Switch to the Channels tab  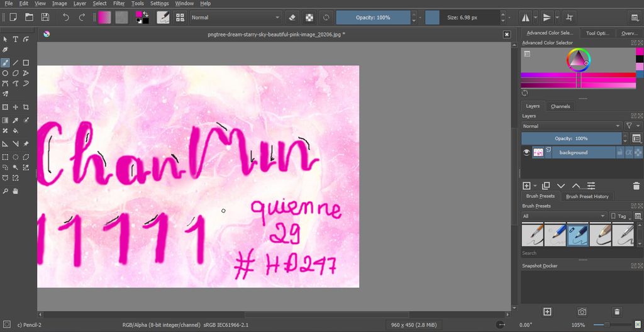click(x=560, y=106)
